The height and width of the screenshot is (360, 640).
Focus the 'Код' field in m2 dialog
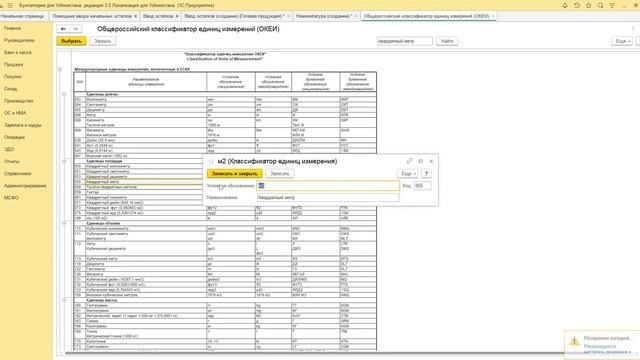click(x=422, y=186)
